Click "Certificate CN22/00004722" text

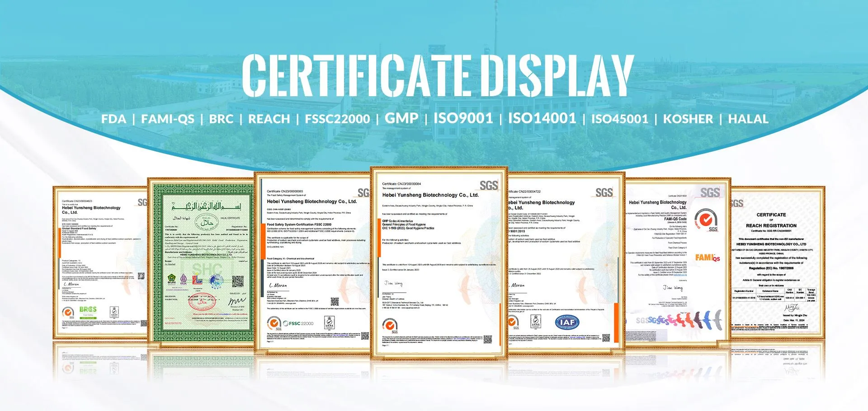click(524, 191)
